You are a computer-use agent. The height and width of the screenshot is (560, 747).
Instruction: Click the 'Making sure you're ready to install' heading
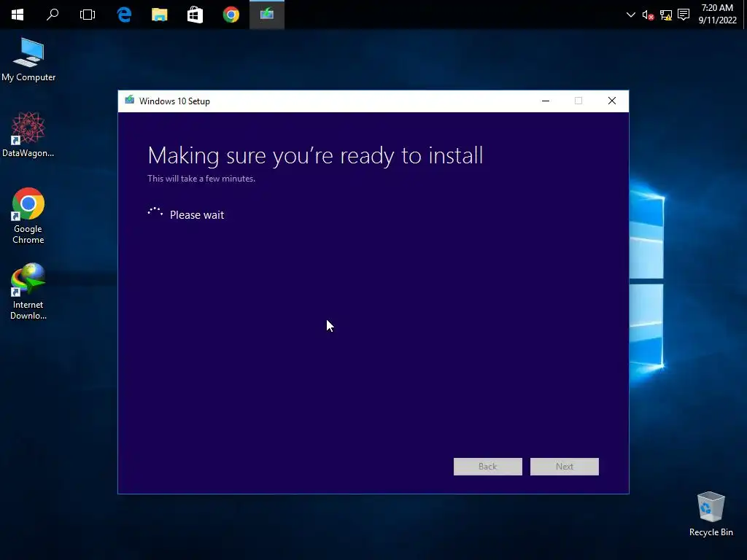(x=315, y=156)
